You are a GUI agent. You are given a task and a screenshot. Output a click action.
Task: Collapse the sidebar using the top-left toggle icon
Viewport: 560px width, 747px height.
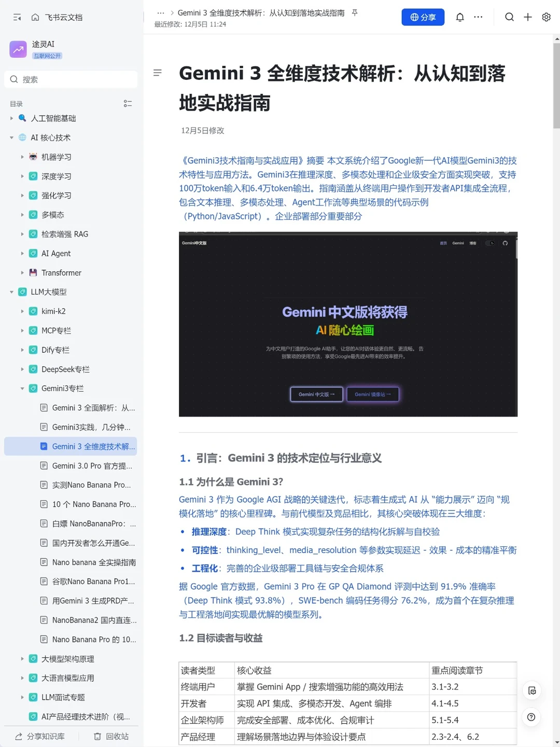click(17, 17)
